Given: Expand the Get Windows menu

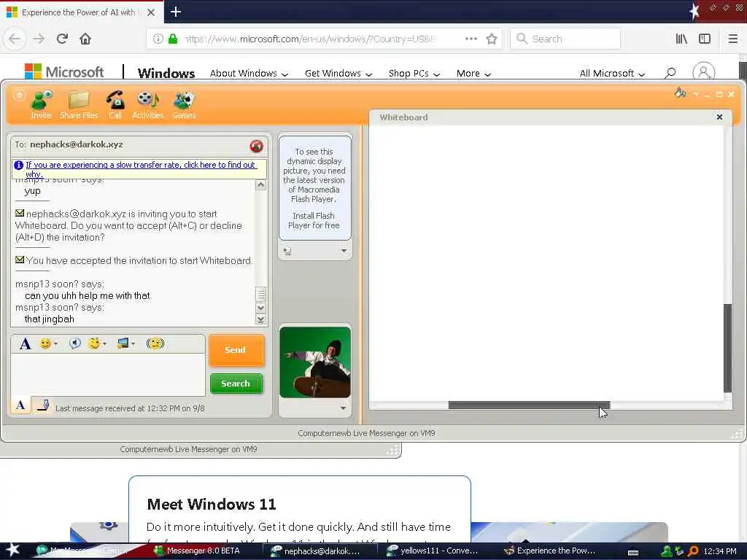Looking at the screenshot, I should point(338,74).
